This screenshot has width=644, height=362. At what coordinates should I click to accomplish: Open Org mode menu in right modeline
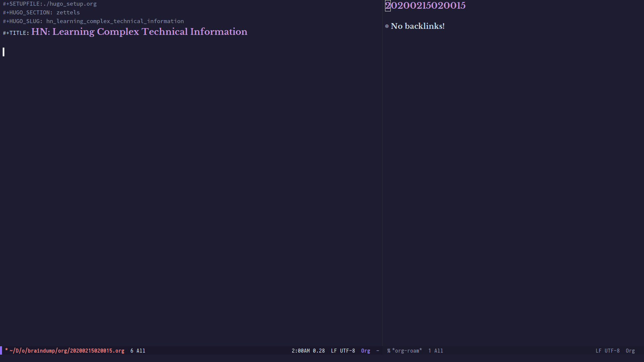630,351
